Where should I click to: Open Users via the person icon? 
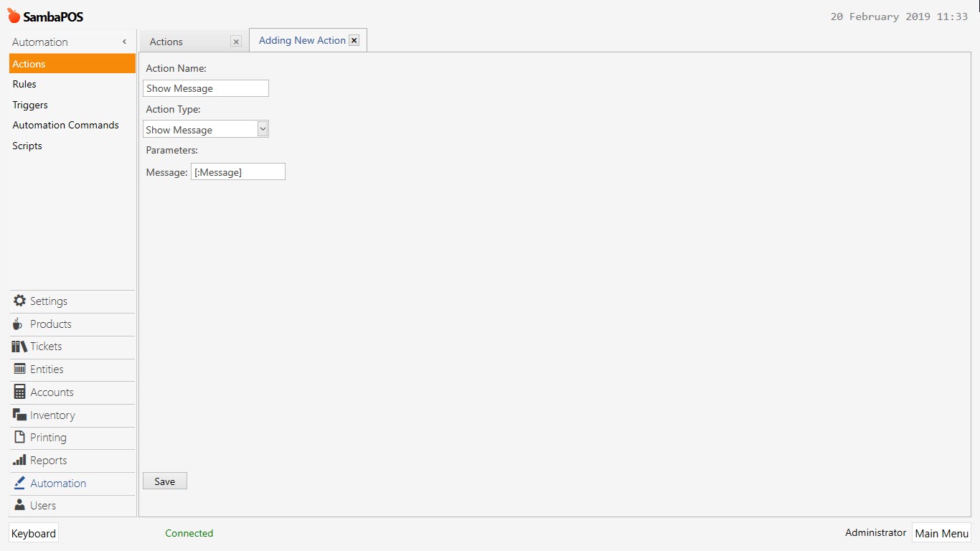[x=18, y=505]
